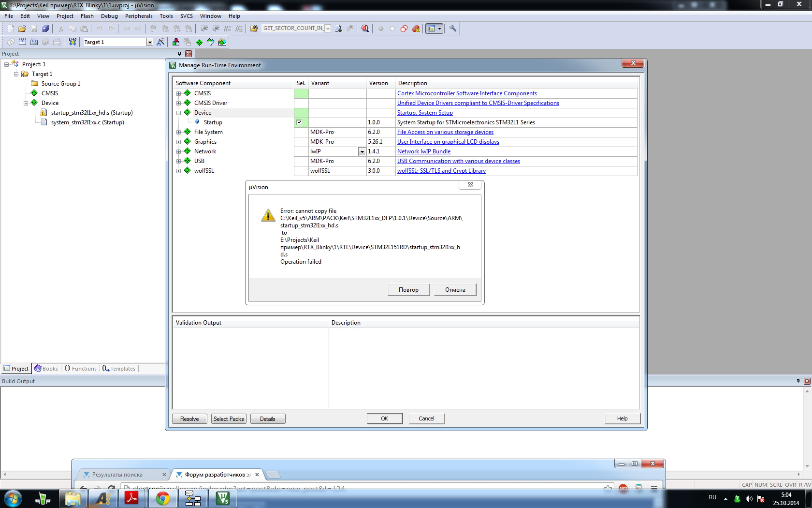812x508 pixels.
Task: Click OK in Manage Run-Time Environment
Action: [x=385, y=418]
